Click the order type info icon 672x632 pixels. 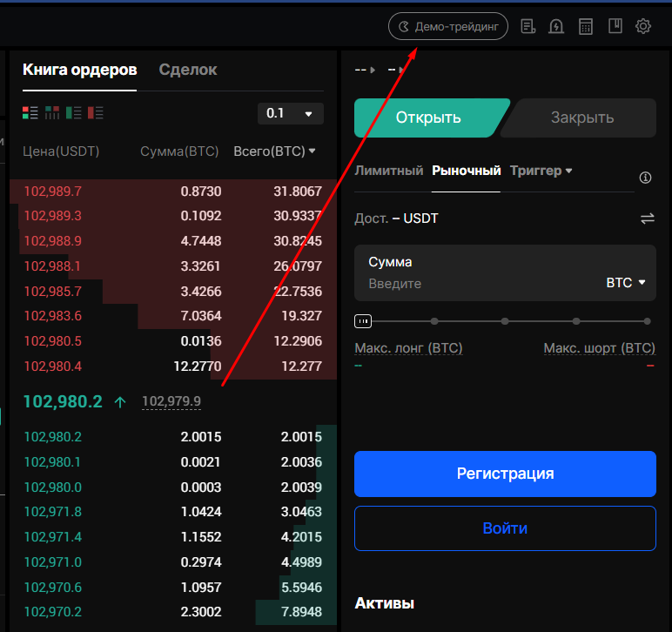click(x=645, y=178)
